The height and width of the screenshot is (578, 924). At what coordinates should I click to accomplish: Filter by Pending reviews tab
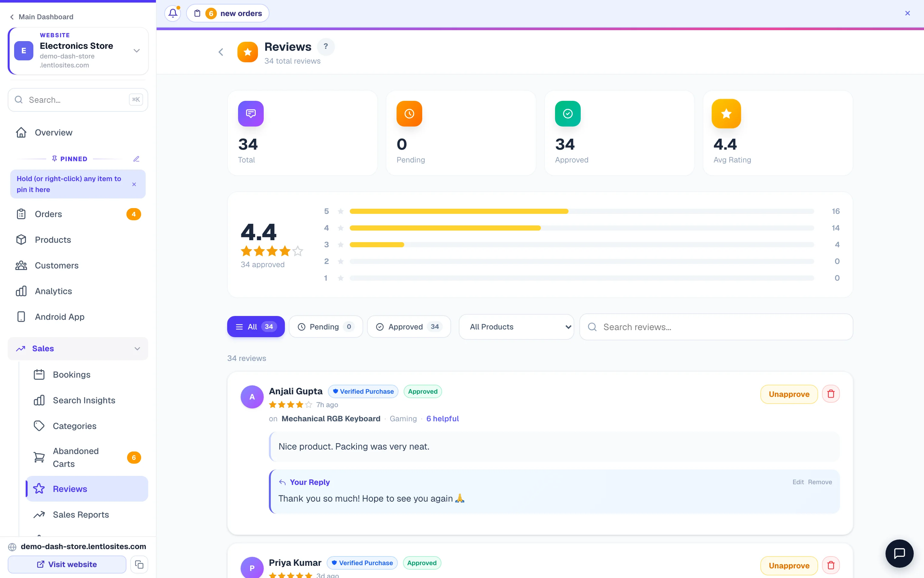coord(326,327)
